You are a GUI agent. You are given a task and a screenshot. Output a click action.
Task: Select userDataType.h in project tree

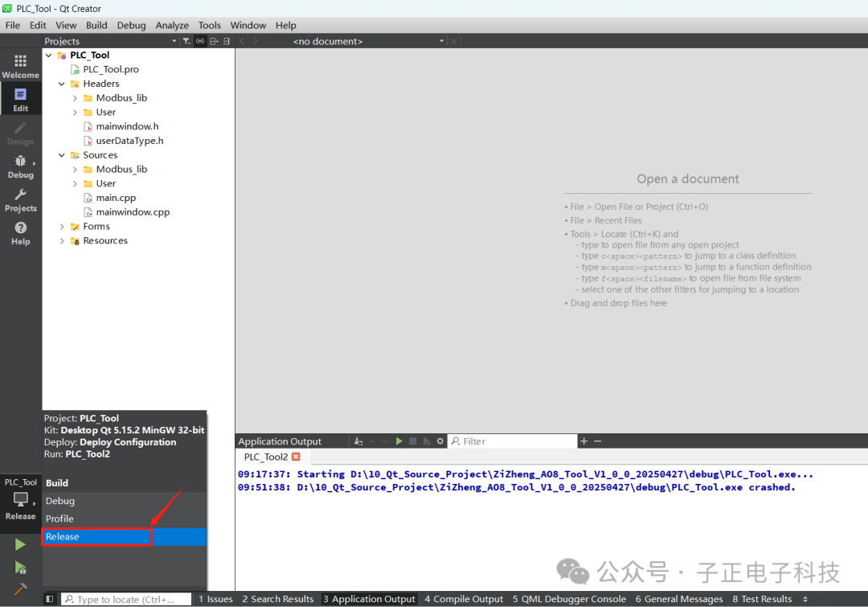tap(129, 141)
